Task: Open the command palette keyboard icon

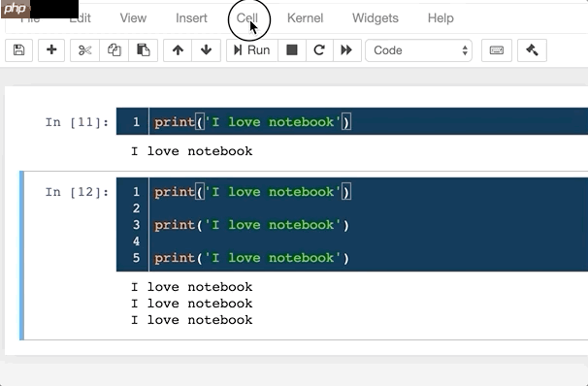Action: 497,50
